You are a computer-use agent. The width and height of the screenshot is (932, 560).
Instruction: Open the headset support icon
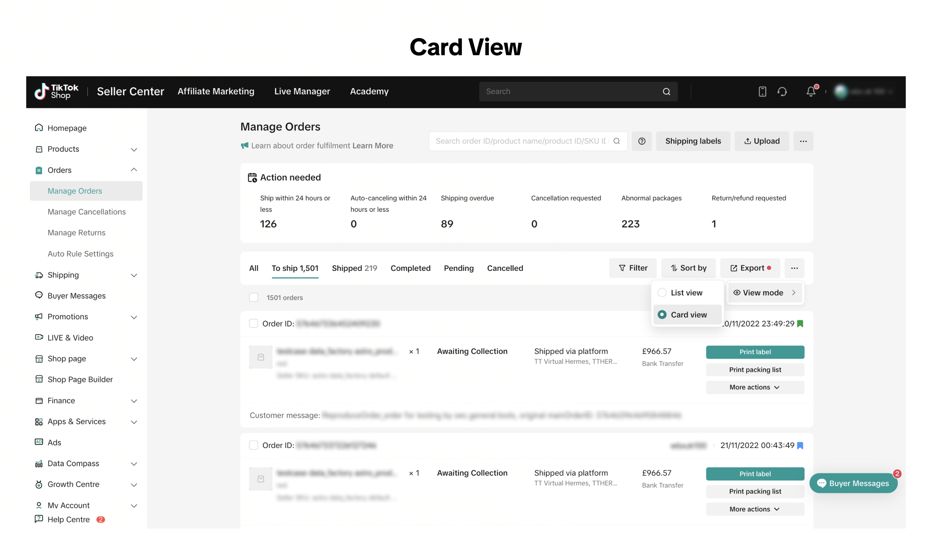click(x=782, y=92)
